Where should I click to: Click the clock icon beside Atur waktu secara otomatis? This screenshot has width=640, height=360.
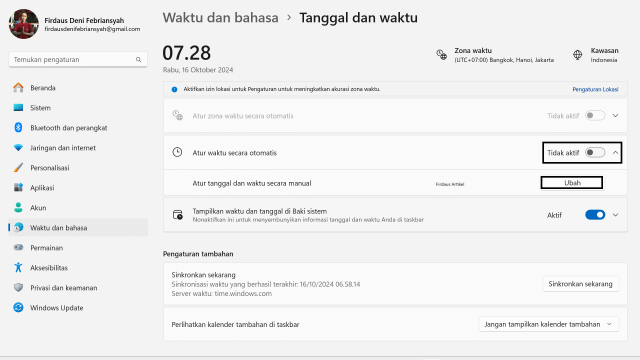click(x=177, y=152)
